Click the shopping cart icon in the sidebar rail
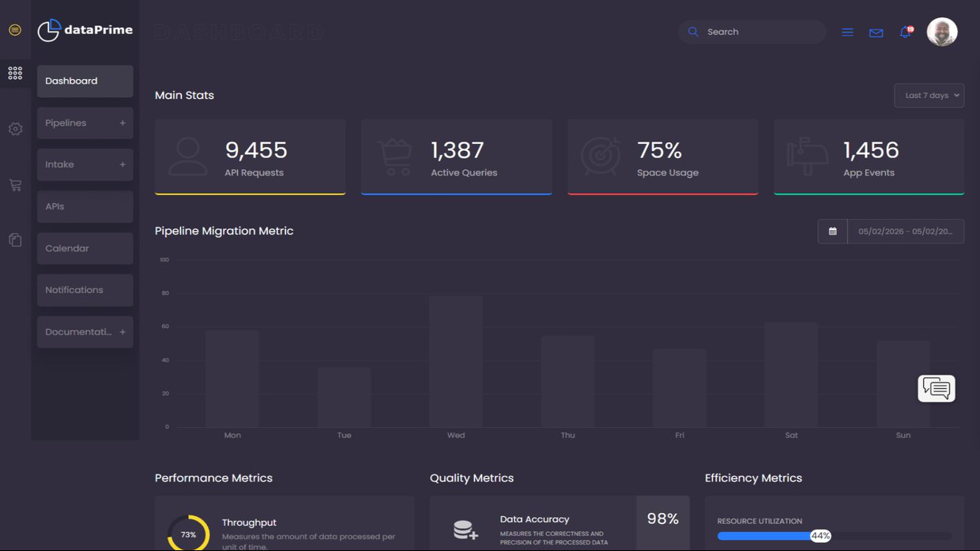 pos(15,185)
